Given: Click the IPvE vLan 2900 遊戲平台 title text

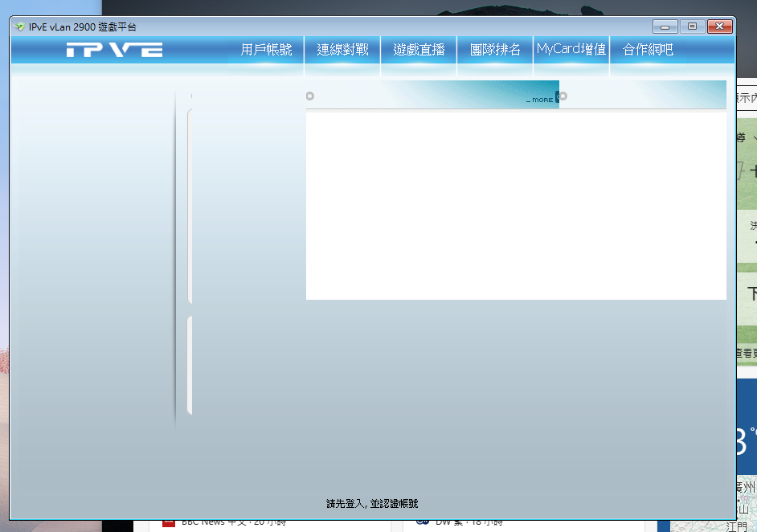Looking at the screenshot, I should click(83, 27).
